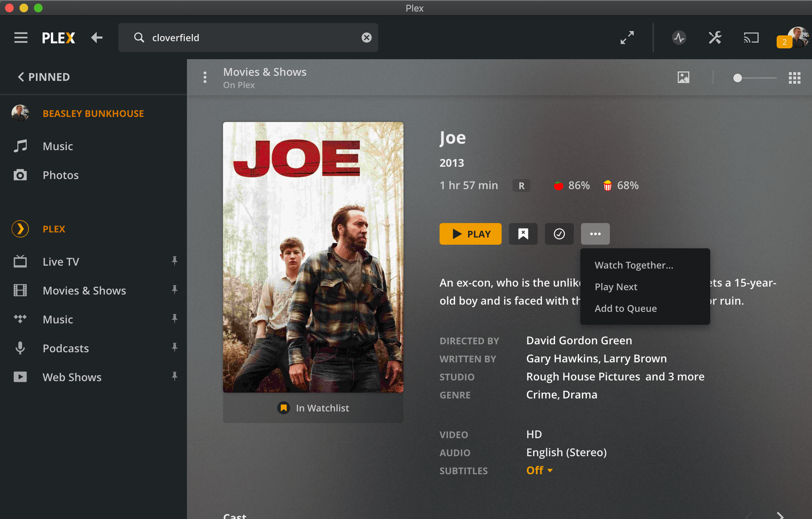Switch to the grid view icon
This screenshot has width=812, height=519.
(x=795, y=78)
